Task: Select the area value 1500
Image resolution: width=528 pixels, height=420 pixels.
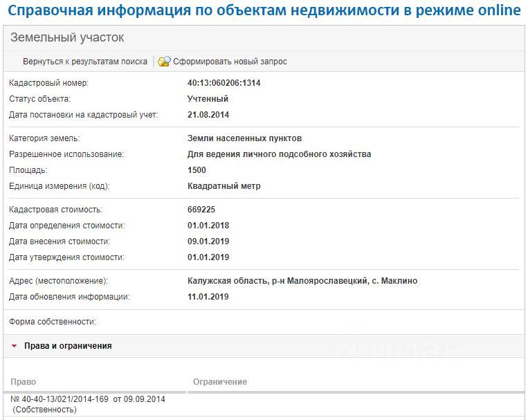Action: tap(197, 170)
